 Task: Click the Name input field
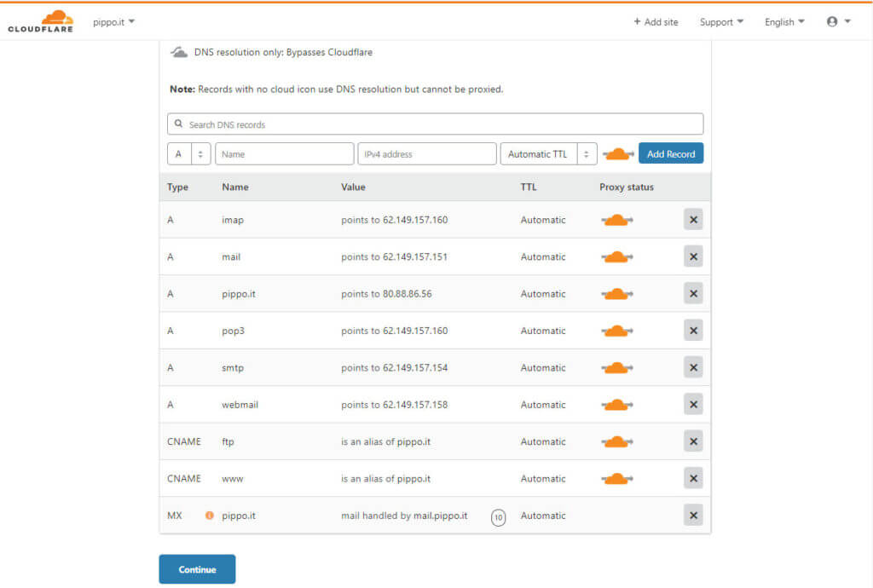285,154
